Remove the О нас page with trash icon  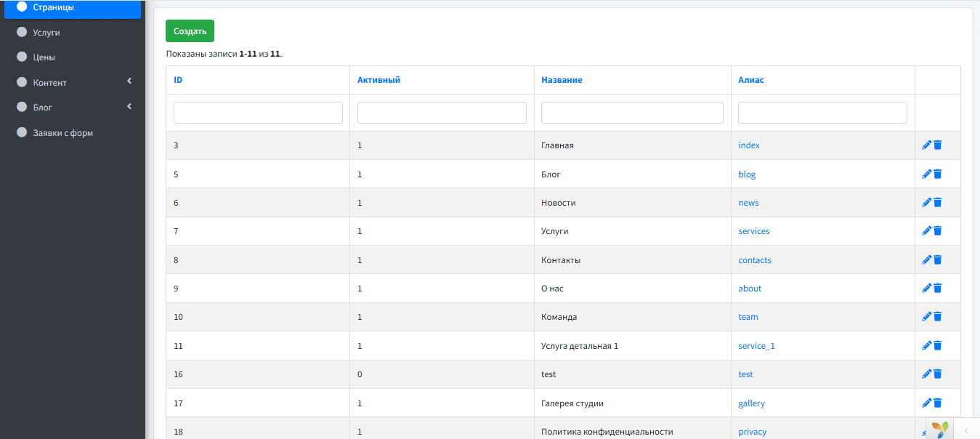[x=938, y=289]
